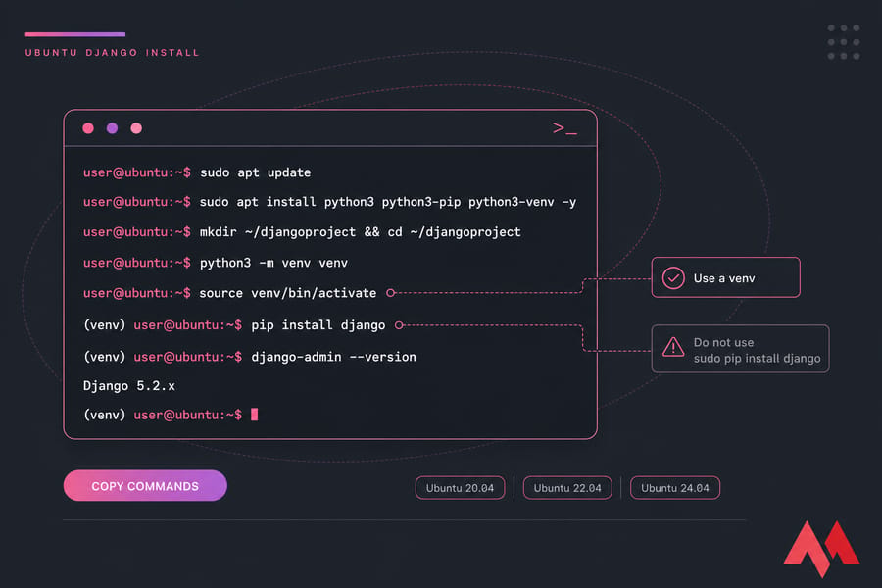Select the Ubuntu 24.04 tab
The width and height of the screenshot is (882, 588).
coord(675,488)
